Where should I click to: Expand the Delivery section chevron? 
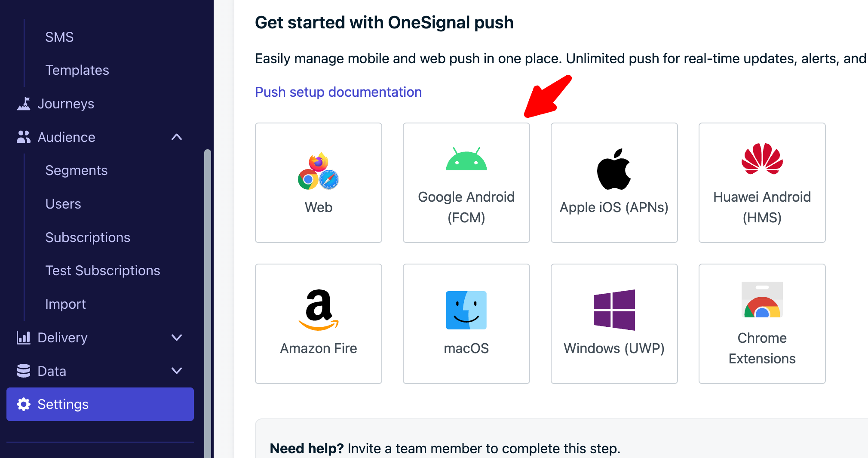coord(177,338)
